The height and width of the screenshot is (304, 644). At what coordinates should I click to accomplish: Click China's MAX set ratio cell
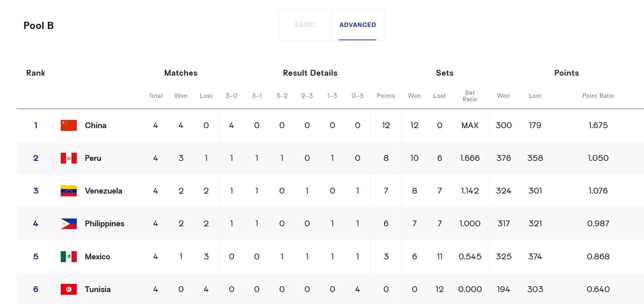[470, 126]
